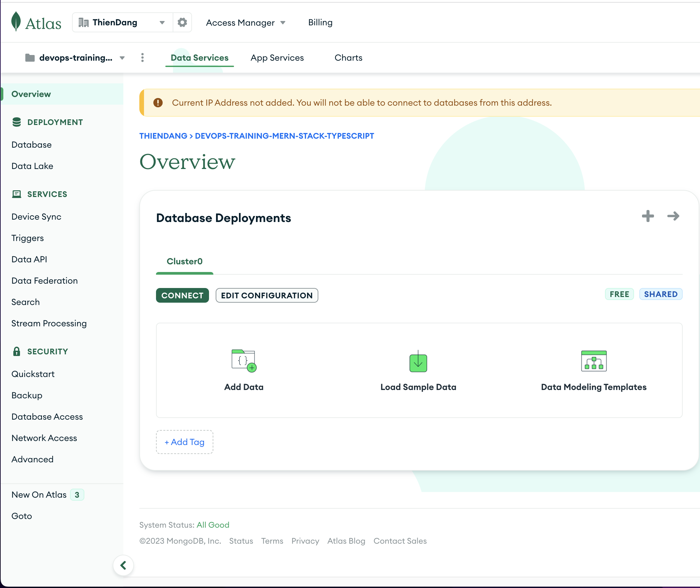Click the Add Data label
The width and height of the screenshot is (700, 588).
coord(244,387)
